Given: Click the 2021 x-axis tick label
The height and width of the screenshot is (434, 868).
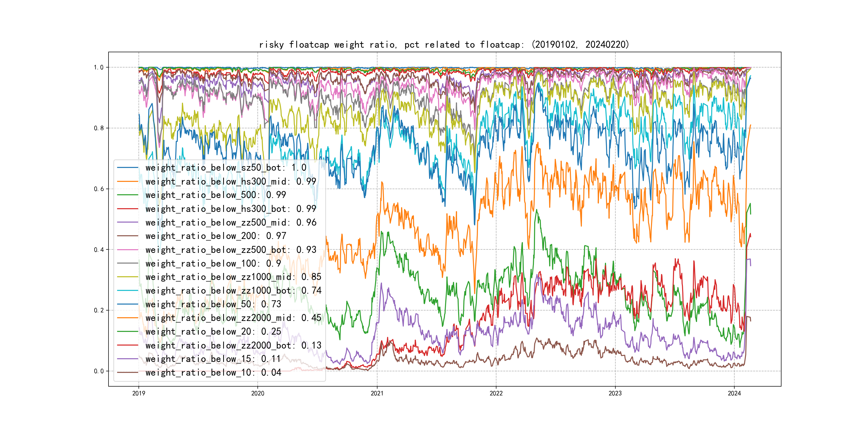Looking at the screenshot, I should point(377,393).
